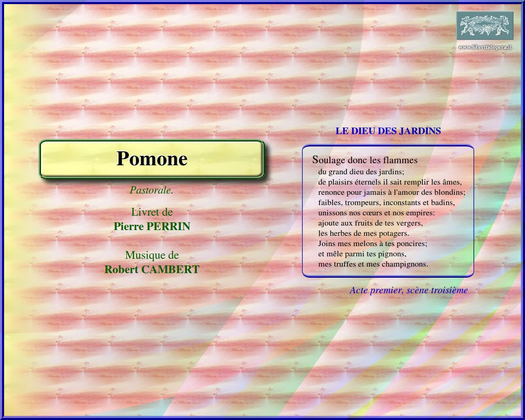Select the 'Joins mes melons' verse line
Screen dimensions: 525x420
[x=372, y=244]
